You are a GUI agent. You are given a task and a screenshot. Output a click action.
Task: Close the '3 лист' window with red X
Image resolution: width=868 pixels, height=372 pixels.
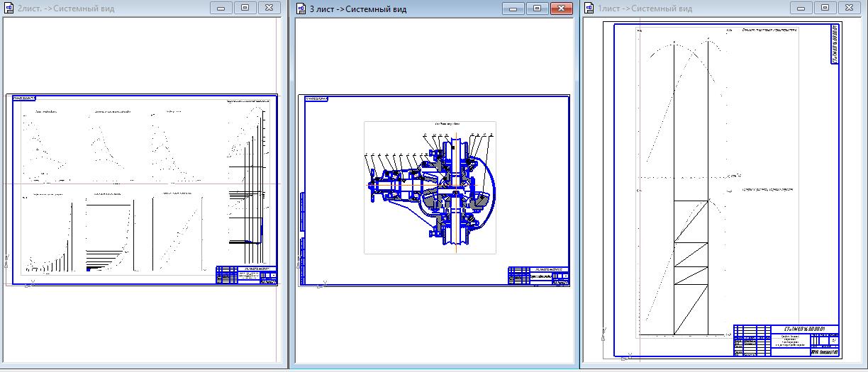tap(560, 8)
